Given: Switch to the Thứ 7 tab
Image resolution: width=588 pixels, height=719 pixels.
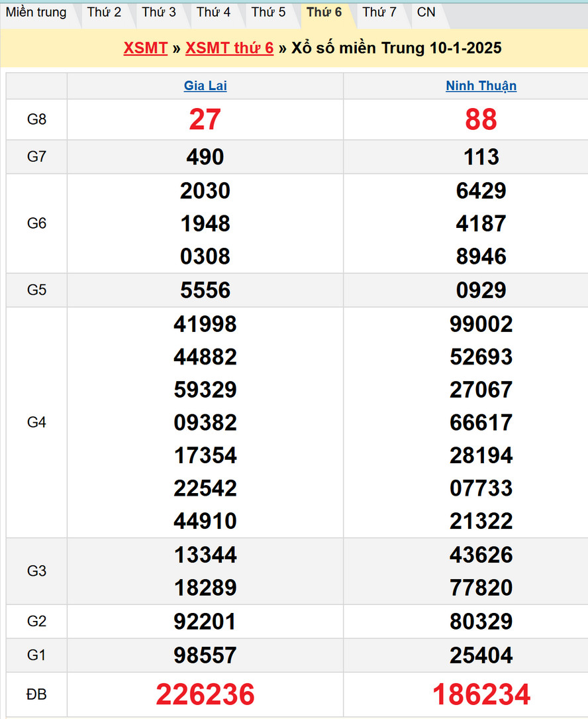Looking at the screenshot, I should (379, 13).
